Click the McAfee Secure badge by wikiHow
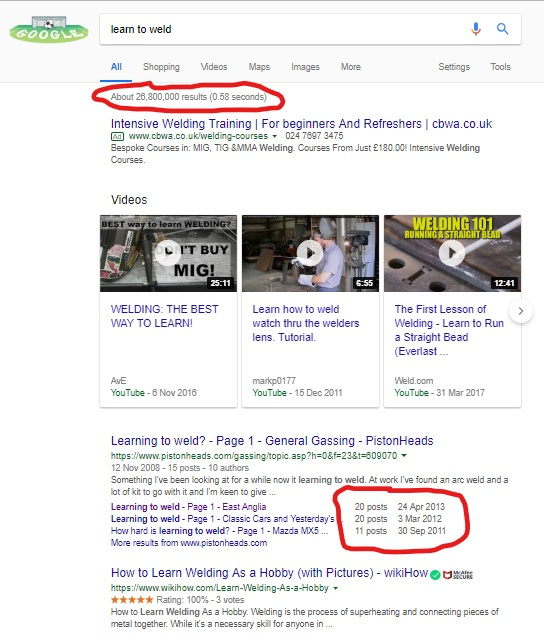544x634 pixels. pos(458,575)
